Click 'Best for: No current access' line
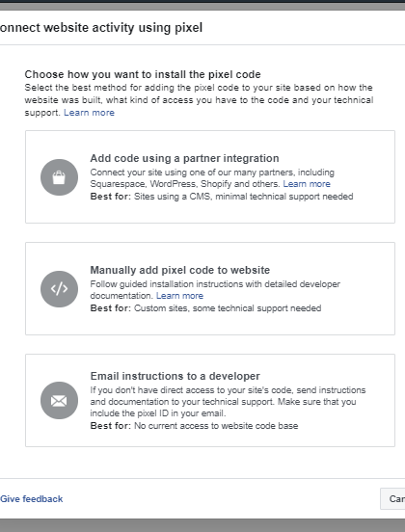The width and height of the screenshot is (405, 532). click(x=194, y=426)
